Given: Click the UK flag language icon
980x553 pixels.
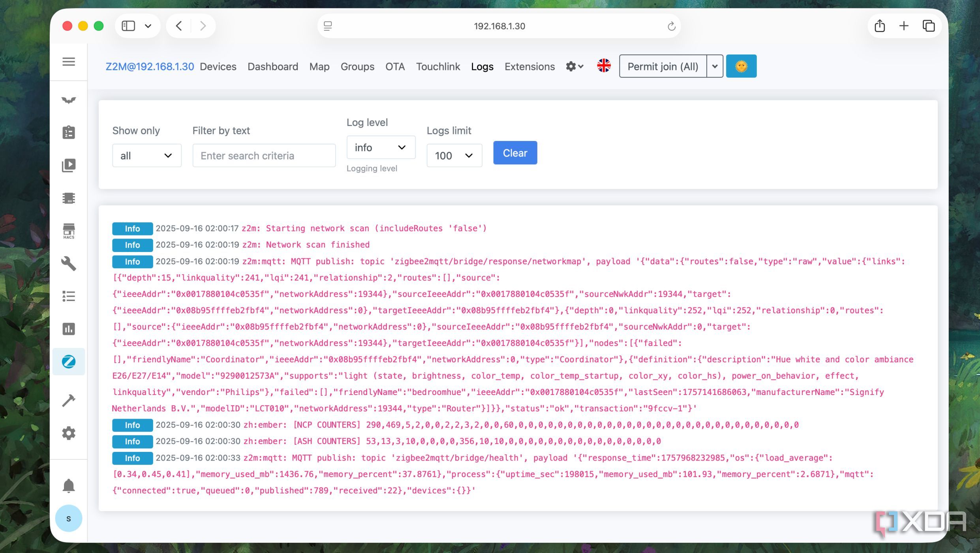Looking at the screenshot, I should [604, 66].
